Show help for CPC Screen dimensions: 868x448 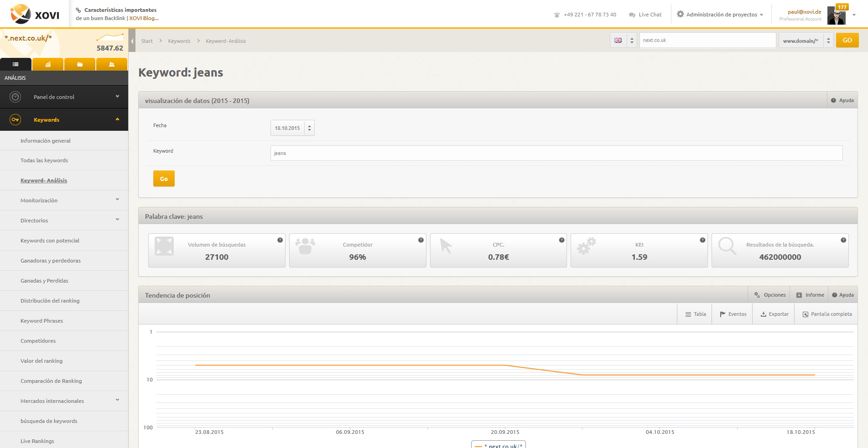(562, 240)
